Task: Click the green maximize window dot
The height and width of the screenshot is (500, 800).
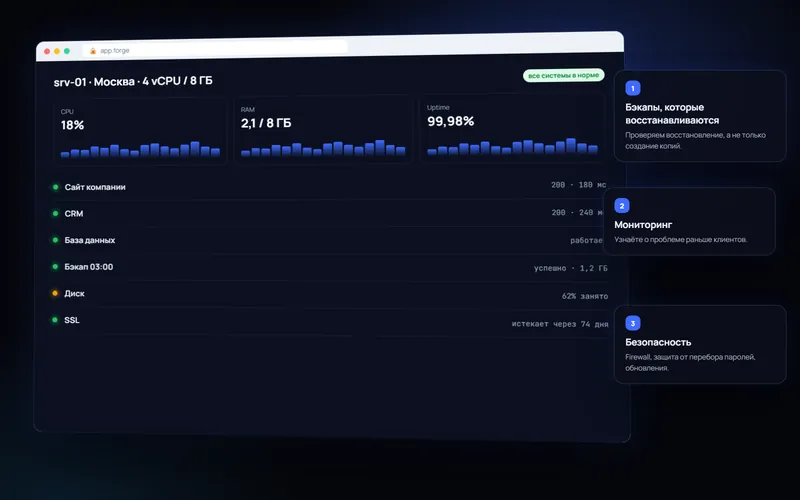Action: (67, 51)
